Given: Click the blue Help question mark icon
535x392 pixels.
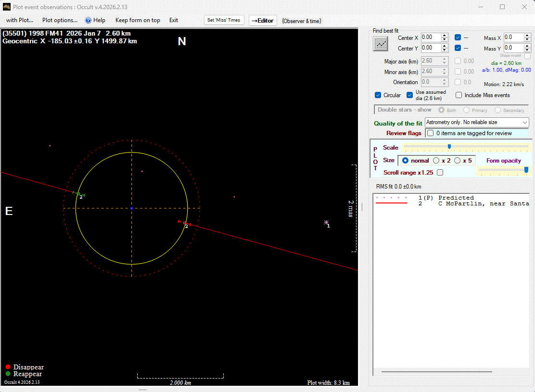Looking at the screenshot, I should click(89, 20).
